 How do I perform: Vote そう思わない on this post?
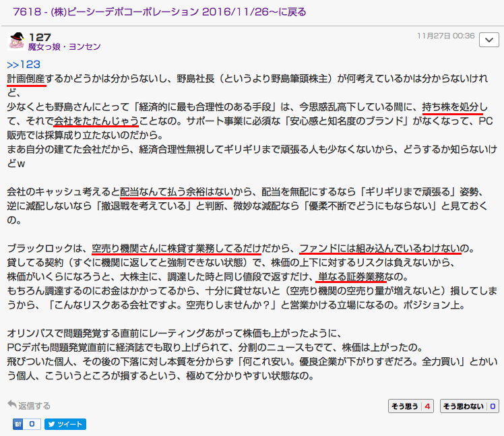[470, 406]
